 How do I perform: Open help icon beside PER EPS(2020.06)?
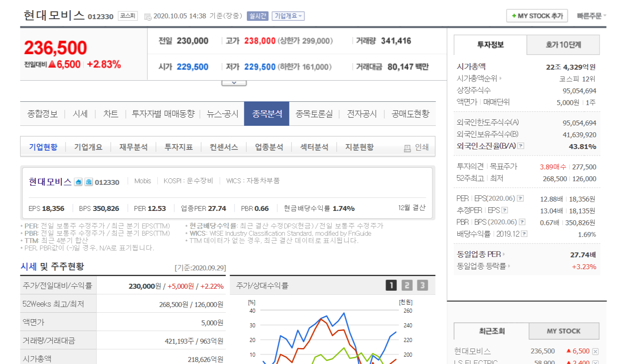pyautogui.click(x=520, y=198)
